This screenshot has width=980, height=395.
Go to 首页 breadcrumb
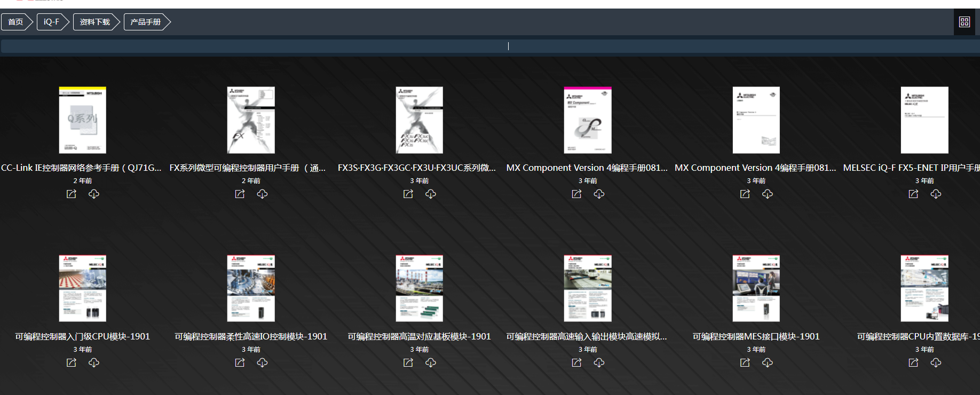16,22
